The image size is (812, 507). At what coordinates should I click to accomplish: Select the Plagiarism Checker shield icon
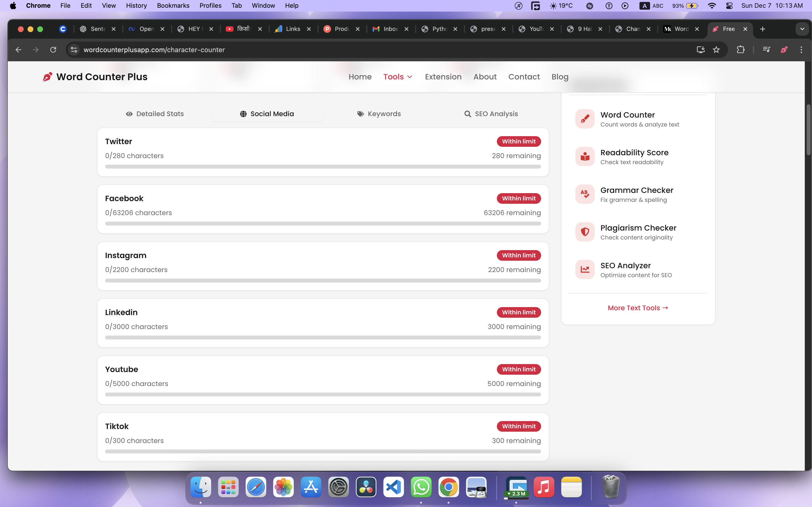coord(585,232)
